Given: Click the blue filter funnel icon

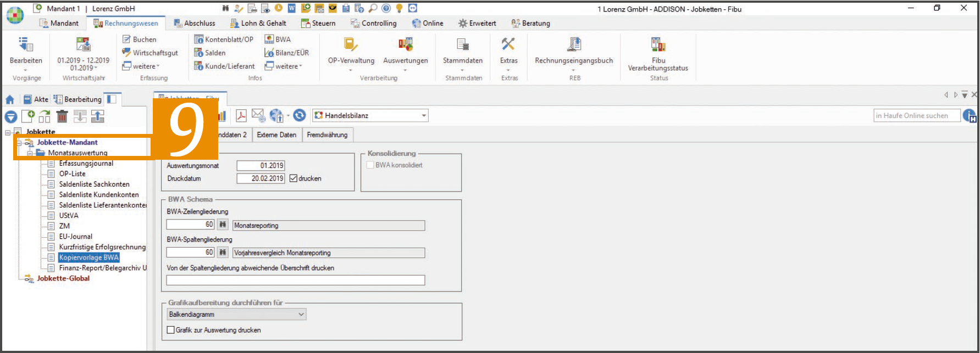Looking at the screenshot, I should (x=10, y=116).
